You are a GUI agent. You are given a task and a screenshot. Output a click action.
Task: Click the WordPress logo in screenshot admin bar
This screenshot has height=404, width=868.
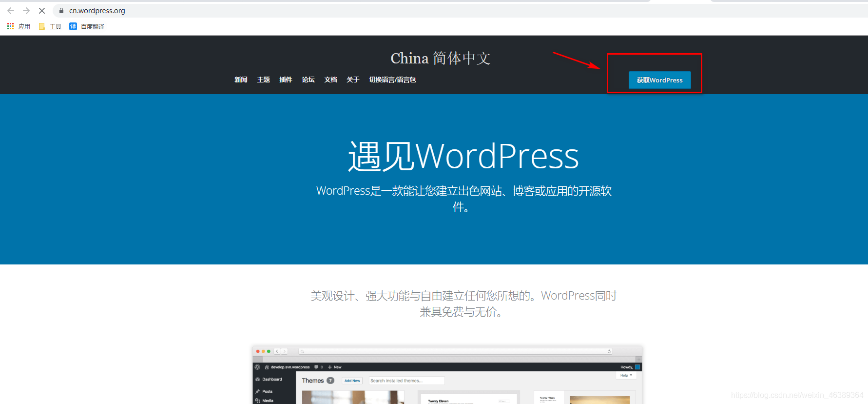(x=257, y=367)
